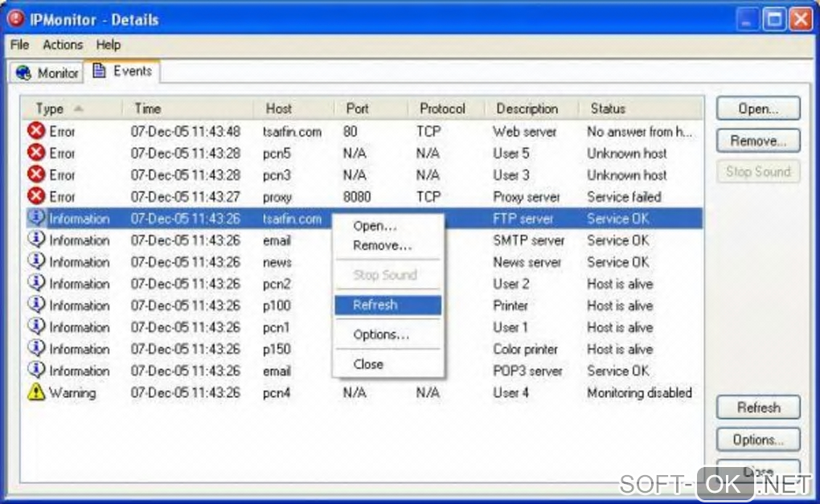Image resolution: width=820 pixels, height=504 pixels.
Task: Click the yellow warning icon in pcn4 row
Action: pos(36,391)
